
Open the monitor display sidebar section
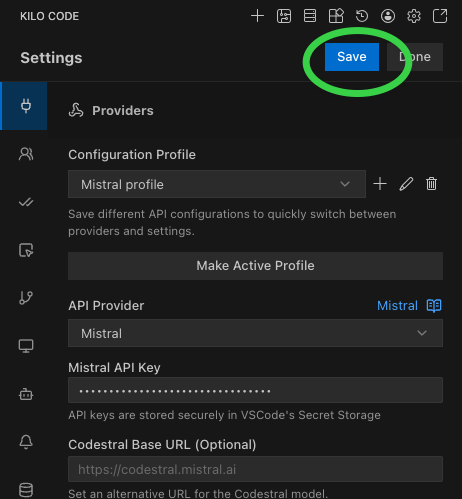pos(26,346)
